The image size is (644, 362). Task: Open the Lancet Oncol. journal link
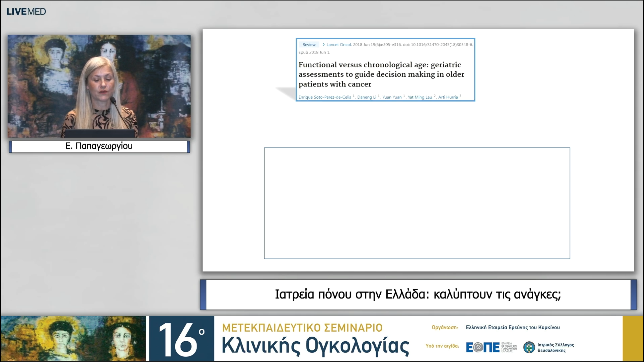click(339, 44)
